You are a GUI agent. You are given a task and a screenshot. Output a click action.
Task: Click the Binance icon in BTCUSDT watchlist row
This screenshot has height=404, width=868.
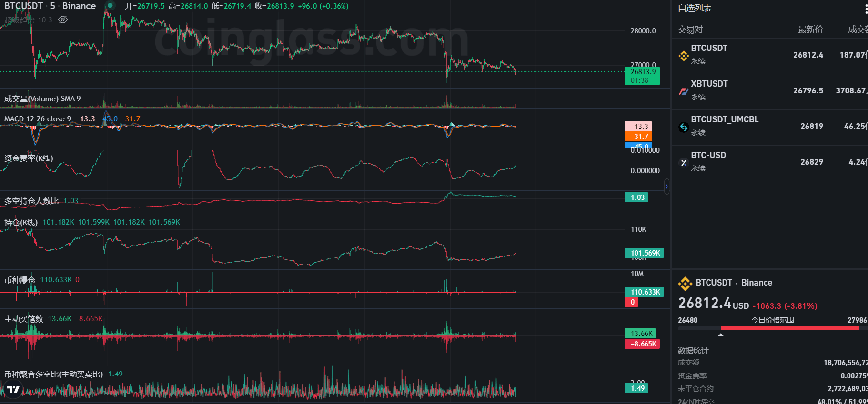(x=684, y=56)
